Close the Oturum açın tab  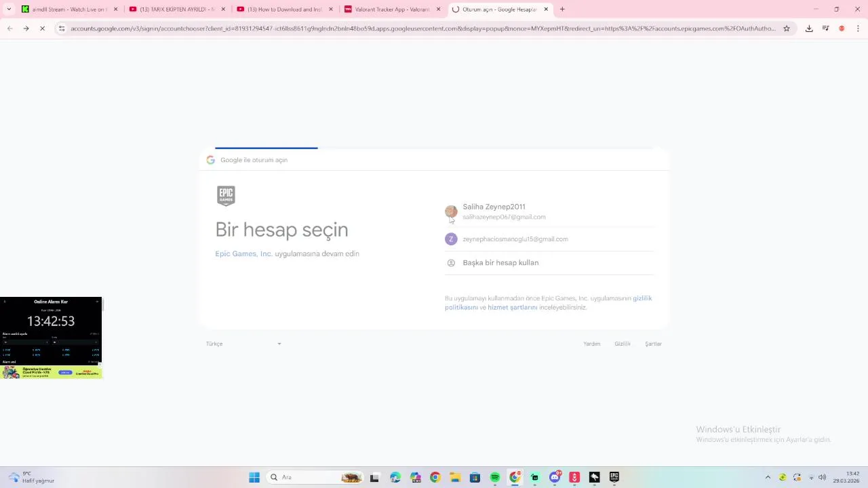coord(546,9)
